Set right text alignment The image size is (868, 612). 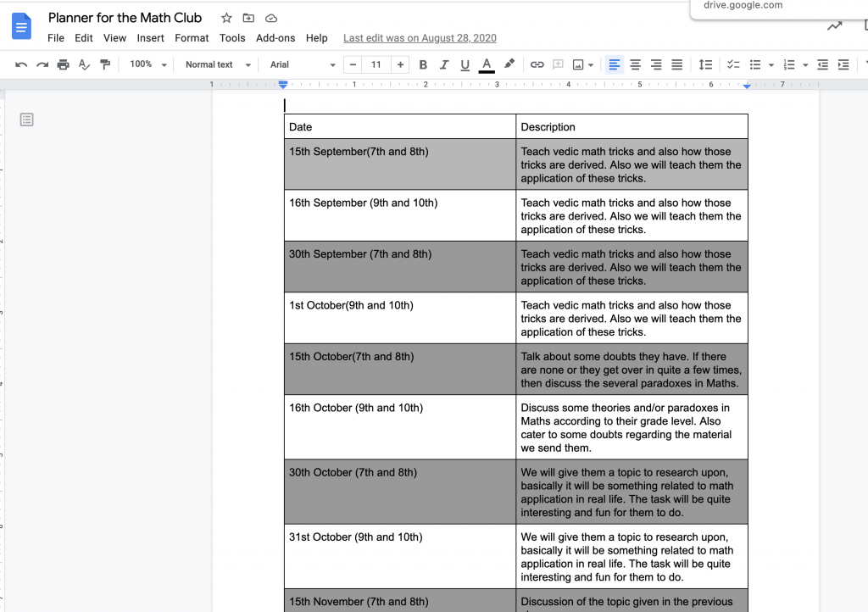pyautogui.click(x=656, y=64)
